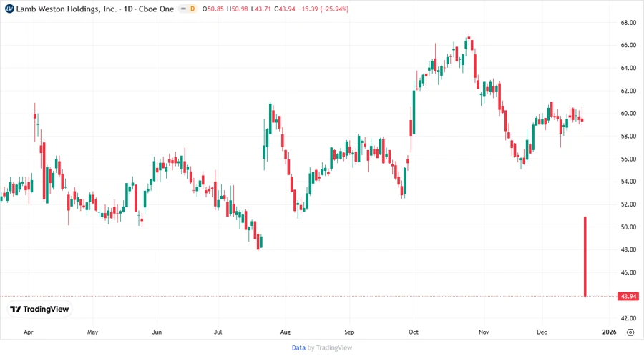Image resolution: width=644 pixels, height=356 pixels.
Task: Click the change value −15.39 (−25.94%)
Action: [323, 9]
